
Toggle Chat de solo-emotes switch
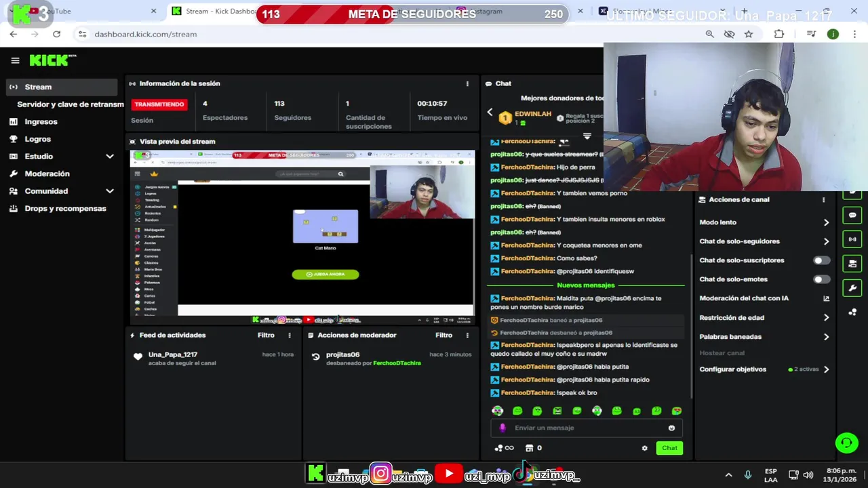click(821, 279)
